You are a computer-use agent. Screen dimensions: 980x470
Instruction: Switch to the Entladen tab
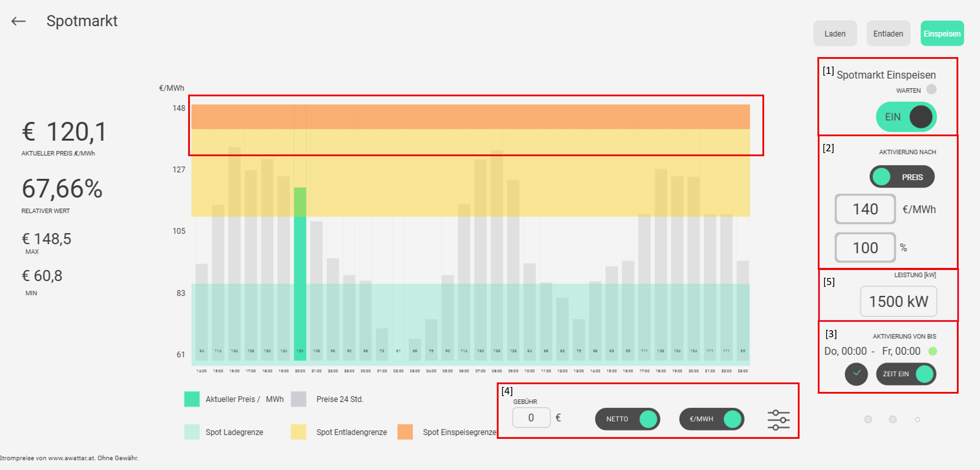888,34
